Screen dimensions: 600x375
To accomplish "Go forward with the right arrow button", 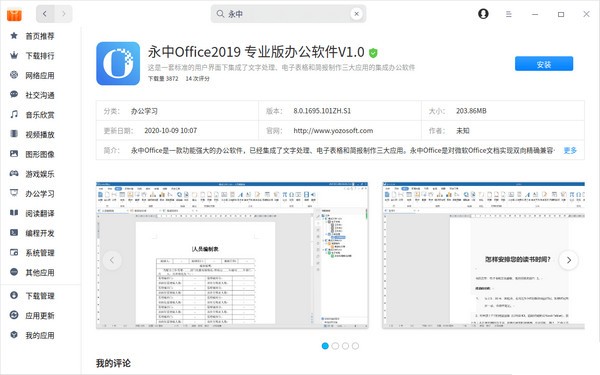I will pos(63,14).
